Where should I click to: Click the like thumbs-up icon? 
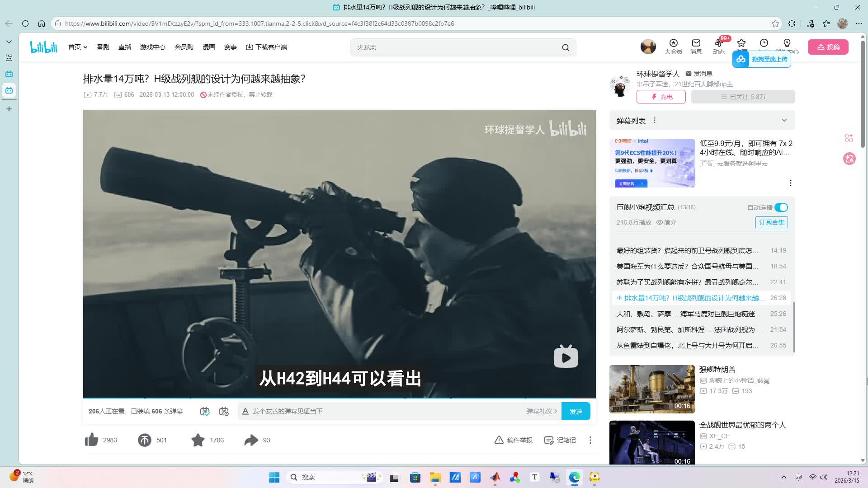click(92, 440)
